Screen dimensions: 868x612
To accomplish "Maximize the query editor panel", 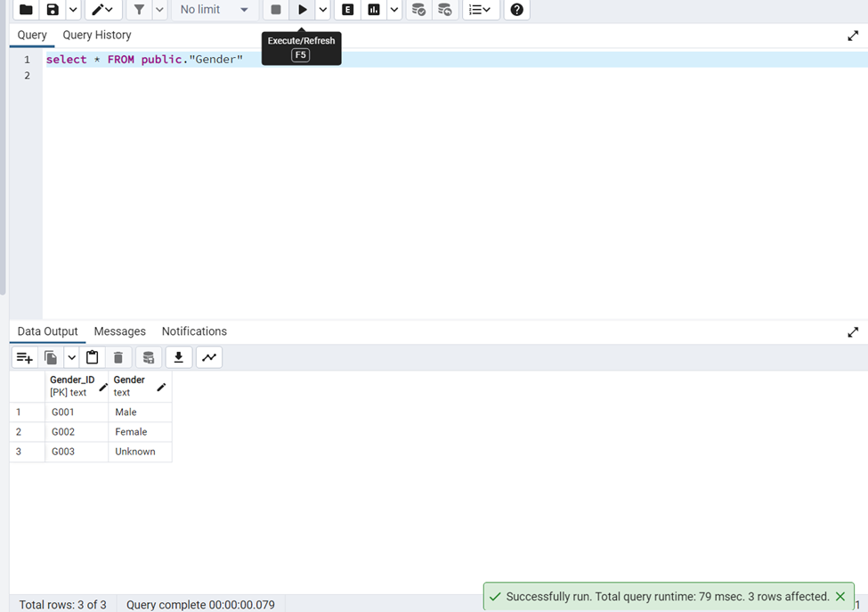I will (853, 36).
